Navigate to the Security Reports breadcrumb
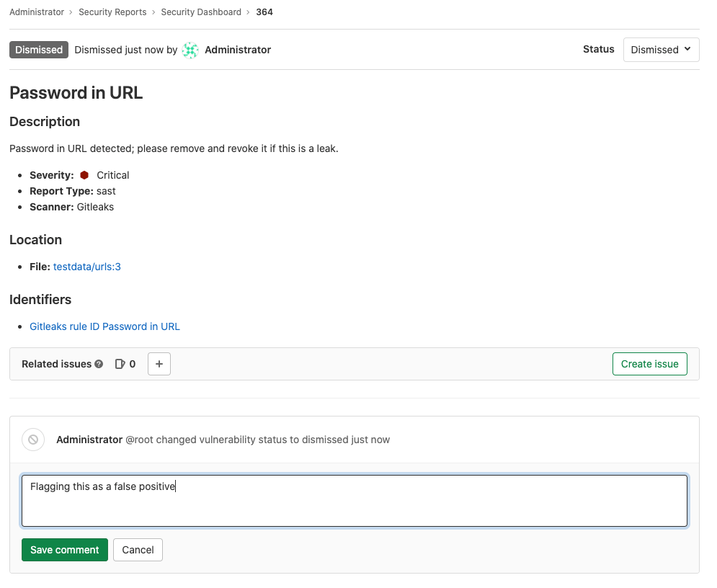This screenshot has width=717, height=588. [x=112, y=12]
